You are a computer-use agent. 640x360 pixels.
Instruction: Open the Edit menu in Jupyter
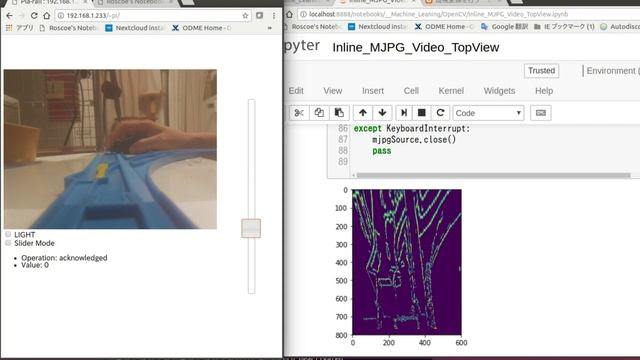pyautogui.click(x=296, y=91)
